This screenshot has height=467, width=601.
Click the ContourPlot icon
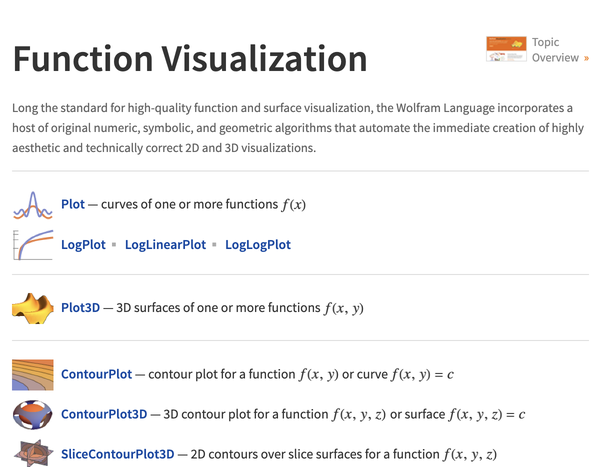(x=32, y=375)
